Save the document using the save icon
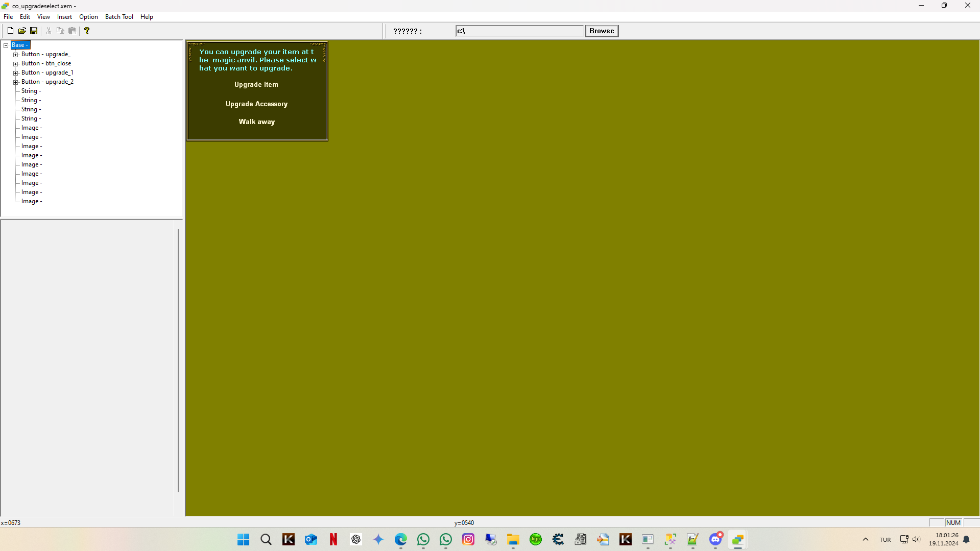 pyautogui.click(x=34, y=30)
